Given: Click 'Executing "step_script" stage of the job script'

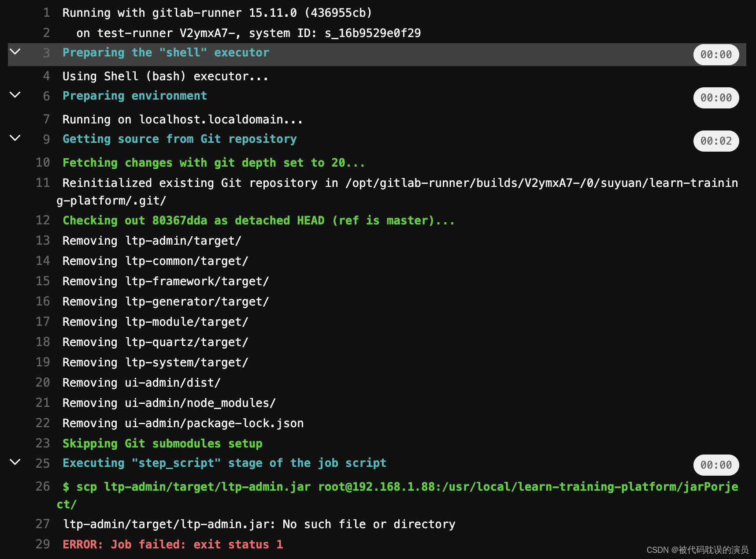Looking at the screenshot, I should click(x=224, y=463).
